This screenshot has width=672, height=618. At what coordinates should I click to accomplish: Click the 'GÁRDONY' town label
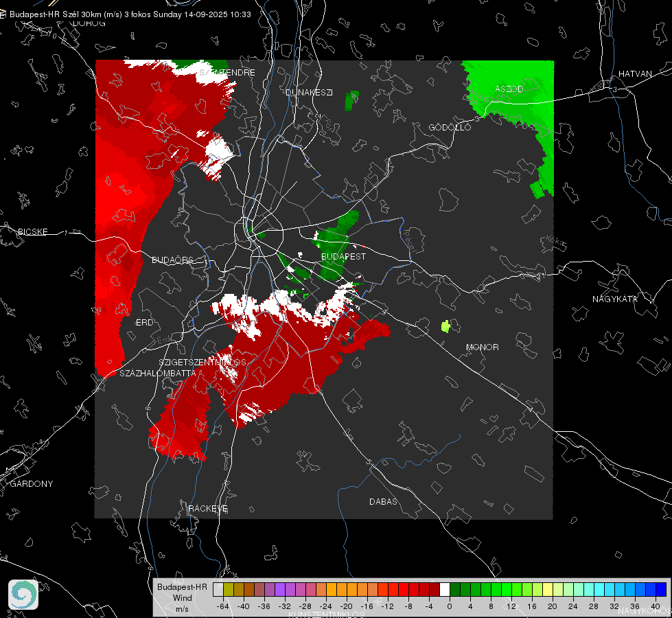click(x=32, y=484)
